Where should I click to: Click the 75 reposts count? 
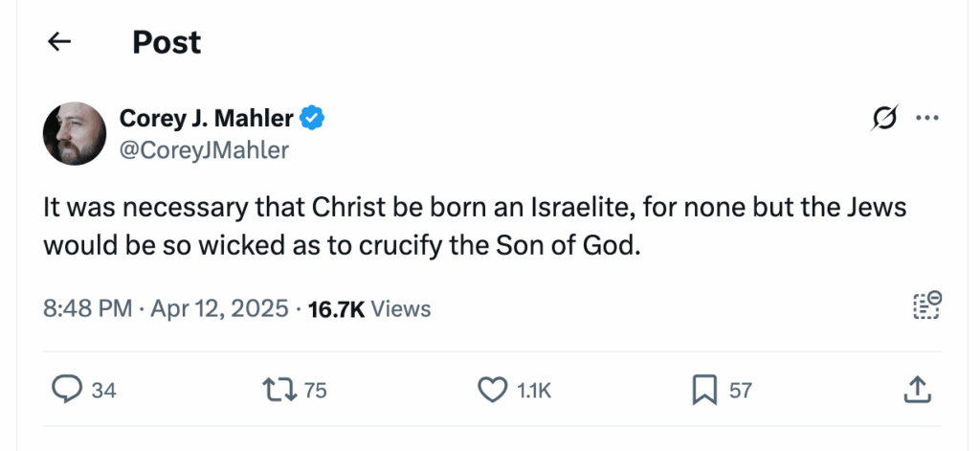(x=316, y=391)
